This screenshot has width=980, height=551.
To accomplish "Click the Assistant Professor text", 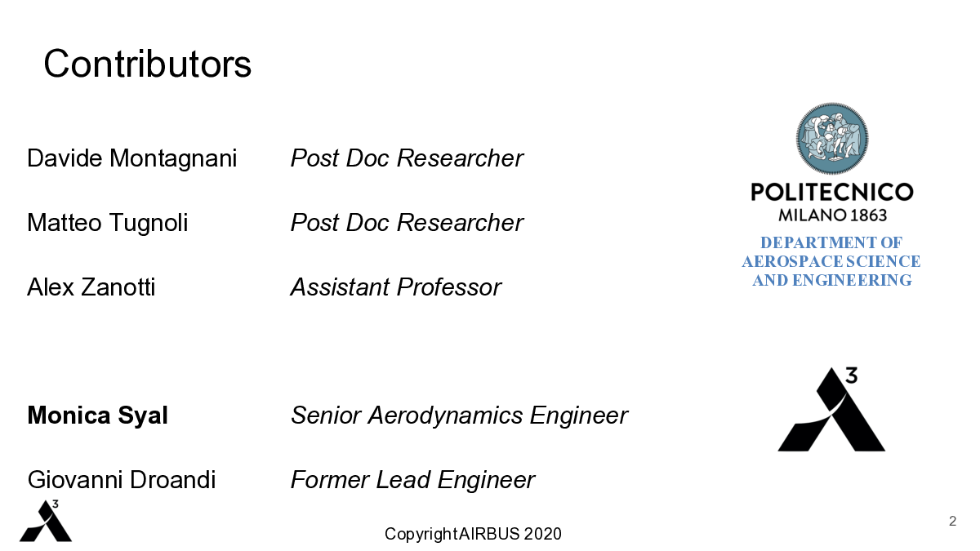I will pyautogui.click(x=396, y=287).
